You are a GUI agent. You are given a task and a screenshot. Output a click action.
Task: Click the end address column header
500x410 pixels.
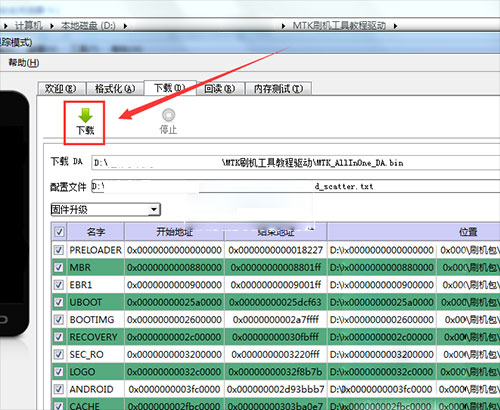tap(276, 232)
